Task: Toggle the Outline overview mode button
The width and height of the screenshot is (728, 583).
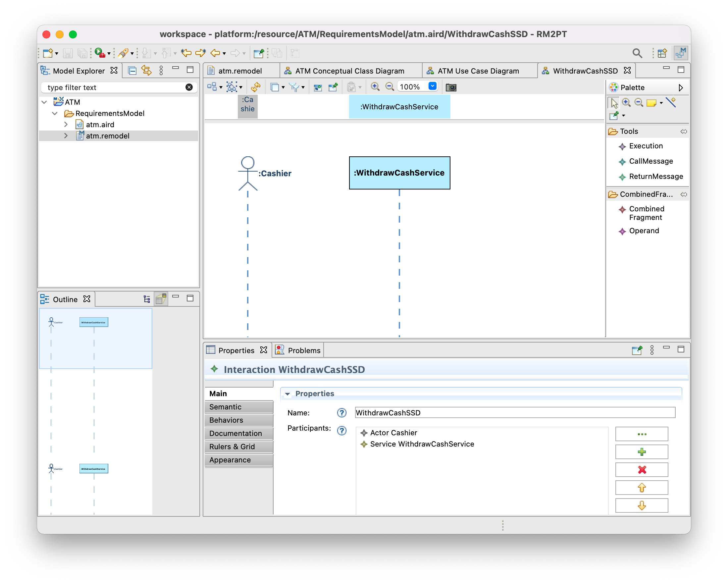Action: [161, 299]
